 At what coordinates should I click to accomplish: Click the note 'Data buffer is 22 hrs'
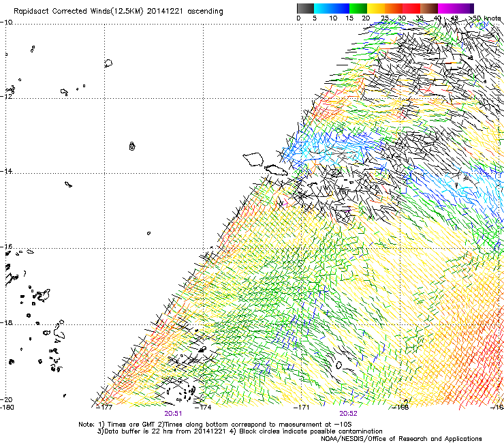[139, 431]
